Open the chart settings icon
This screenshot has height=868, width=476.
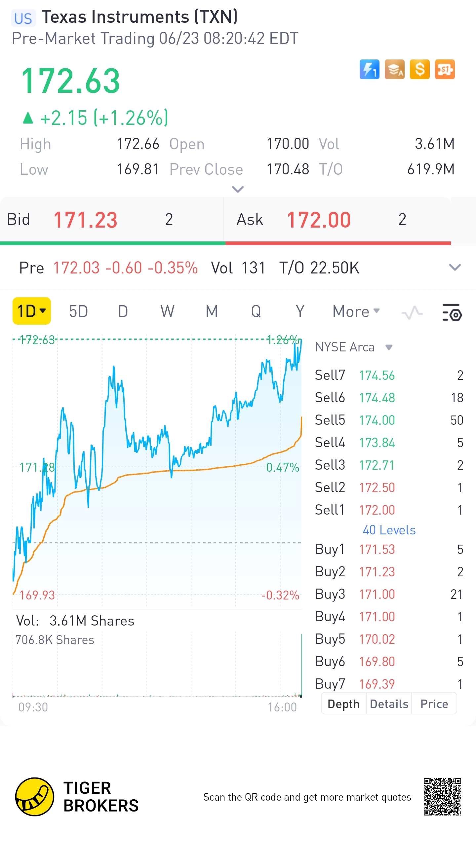[x=452, y=312]
